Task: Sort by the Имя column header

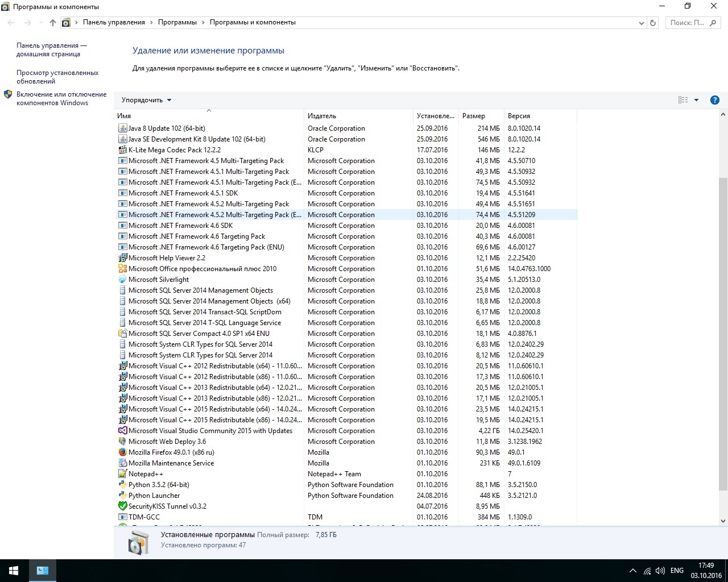Action: click(x=209, y=116)
